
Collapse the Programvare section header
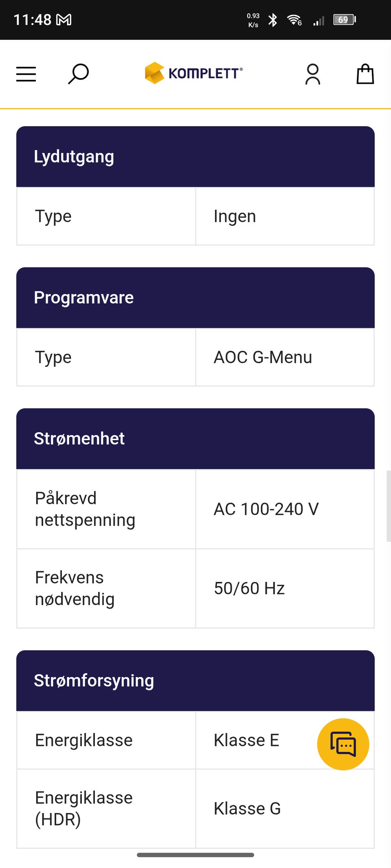(195, 297)
